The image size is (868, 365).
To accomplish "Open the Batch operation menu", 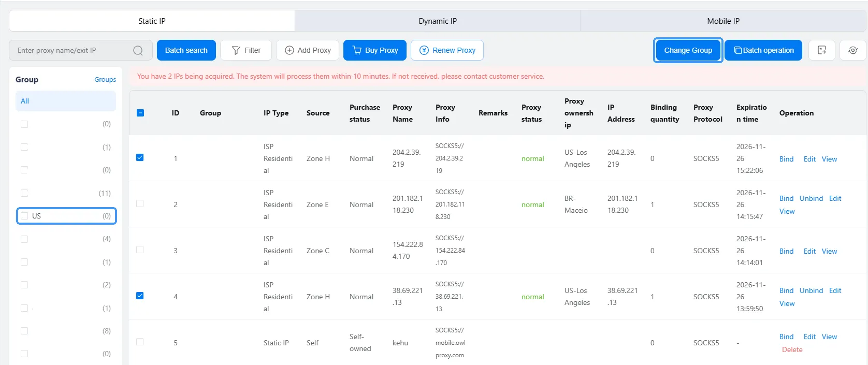I will (x=763, y=50).
